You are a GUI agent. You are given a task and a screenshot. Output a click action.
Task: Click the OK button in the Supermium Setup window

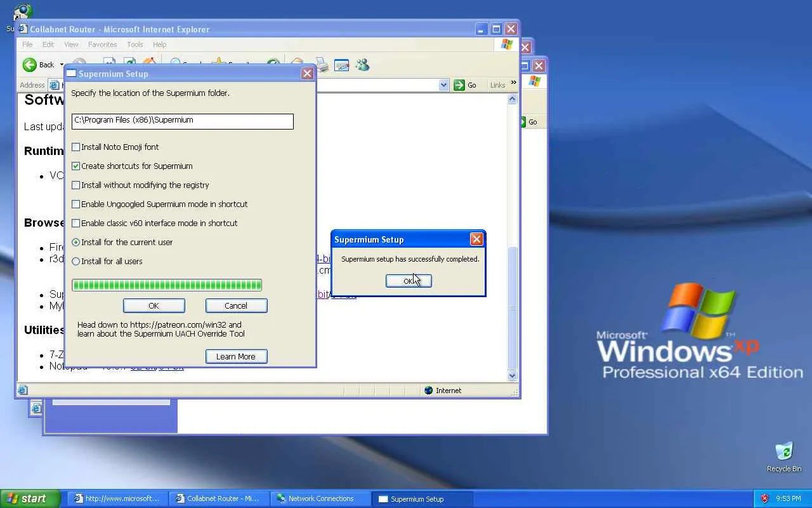click(x=154, y=305)
